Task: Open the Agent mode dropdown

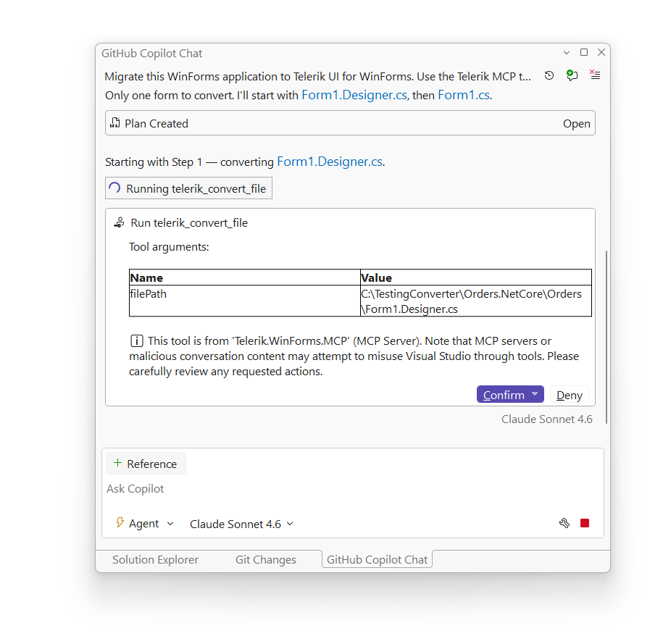Action: pyautogui.click(x=145, y=524)
